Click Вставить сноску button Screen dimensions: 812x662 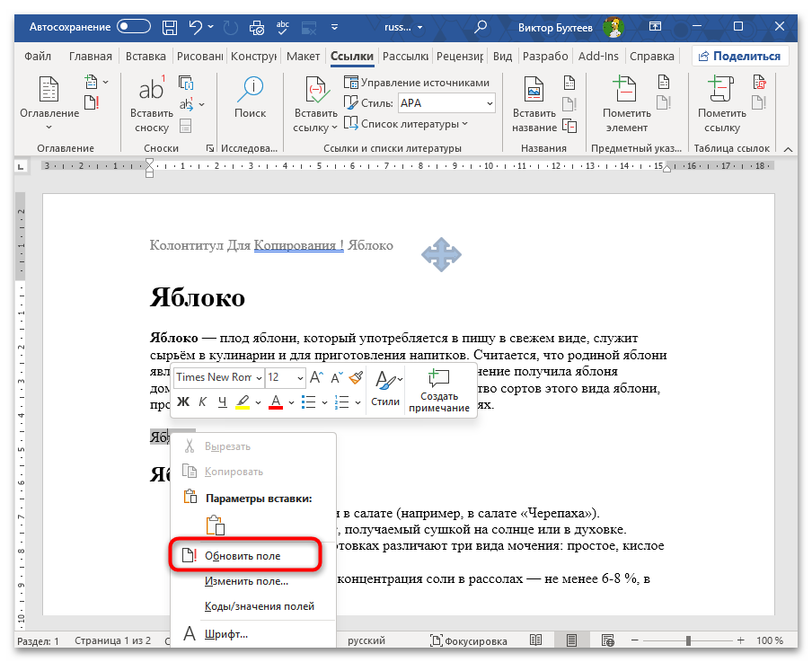[x=152, y=104]
